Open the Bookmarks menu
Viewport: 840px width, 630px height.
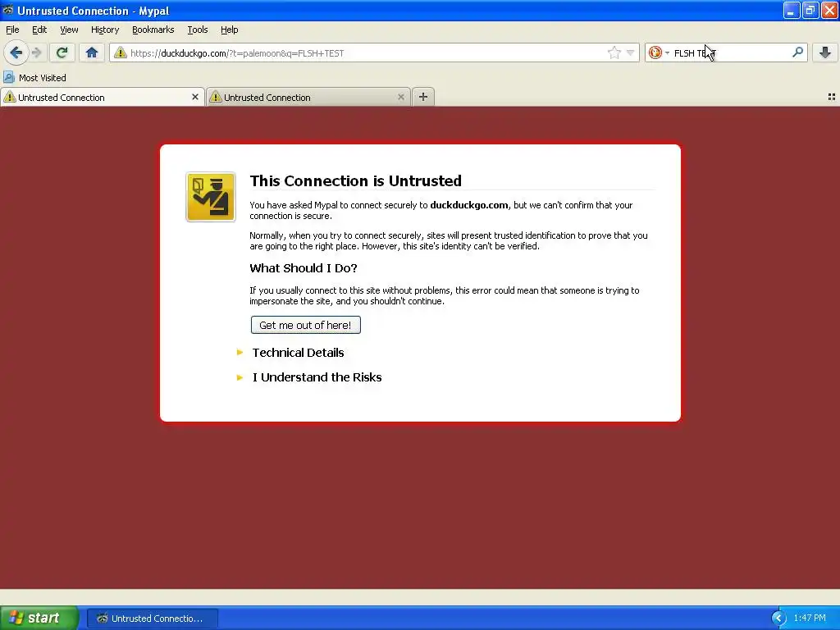[x=153, y=30]
